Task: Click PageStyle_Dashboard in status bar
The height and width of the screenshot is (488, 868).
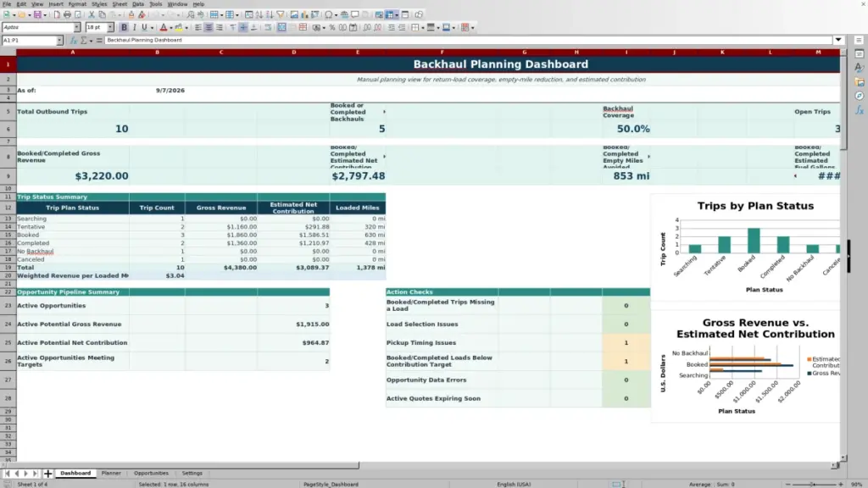Action: [x=331, y=484]
